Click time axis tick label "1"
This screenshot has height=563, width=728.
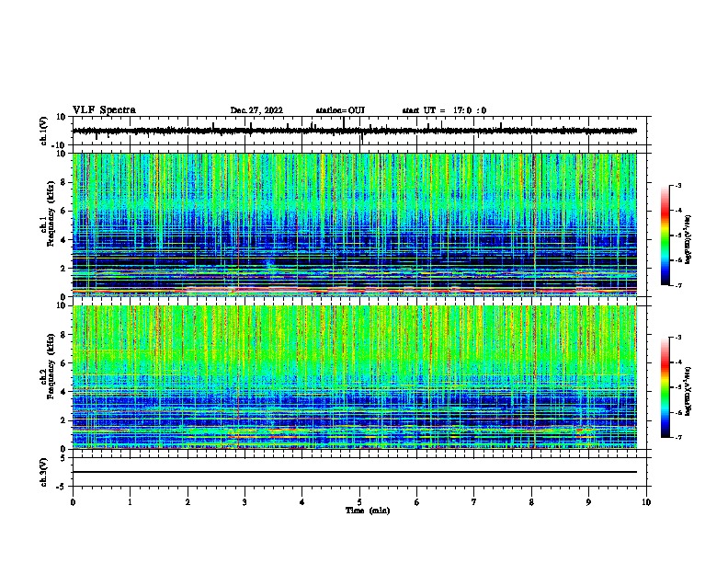(130, 502)
